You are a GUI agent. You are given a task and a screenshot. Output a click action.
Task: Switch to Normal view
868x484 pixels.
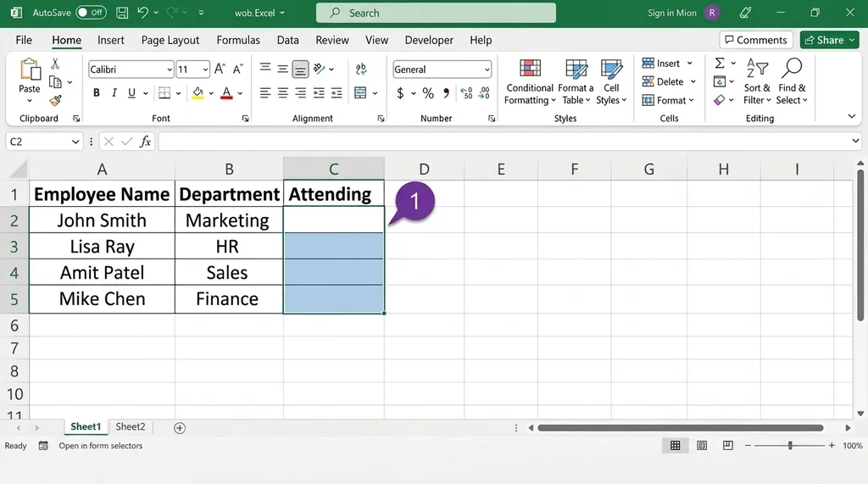[x=676, y=445]
